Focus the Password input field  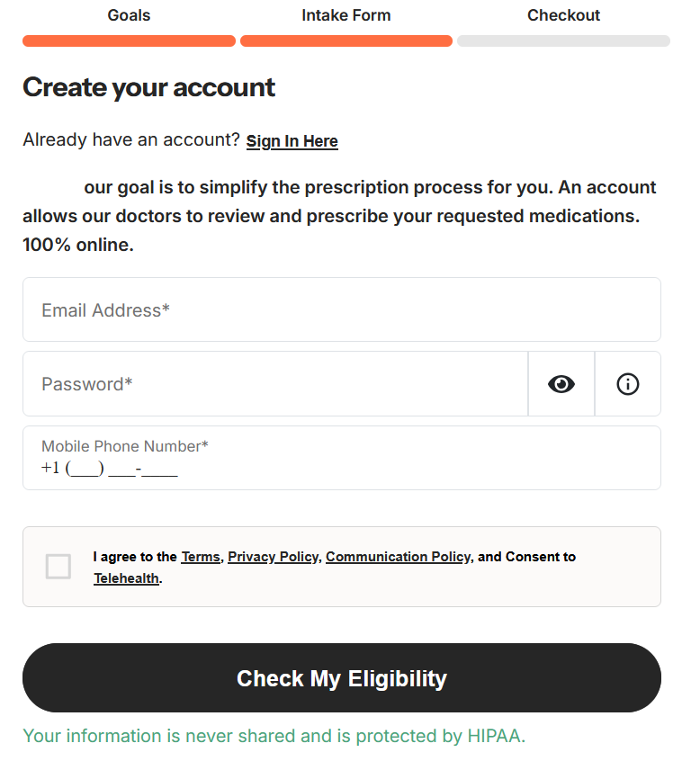coord(274,384)
